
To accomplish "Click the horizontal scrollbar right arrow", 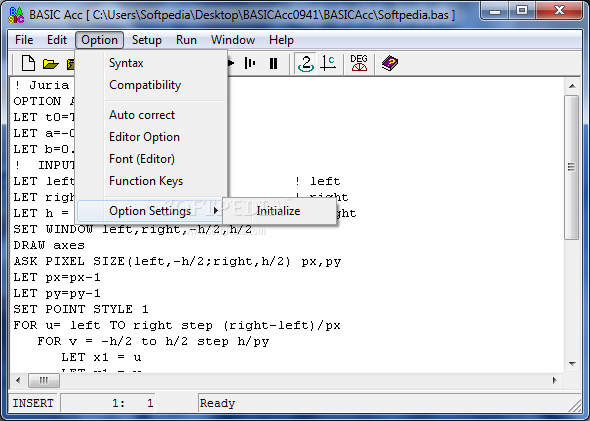I will [x=555, y=380].
